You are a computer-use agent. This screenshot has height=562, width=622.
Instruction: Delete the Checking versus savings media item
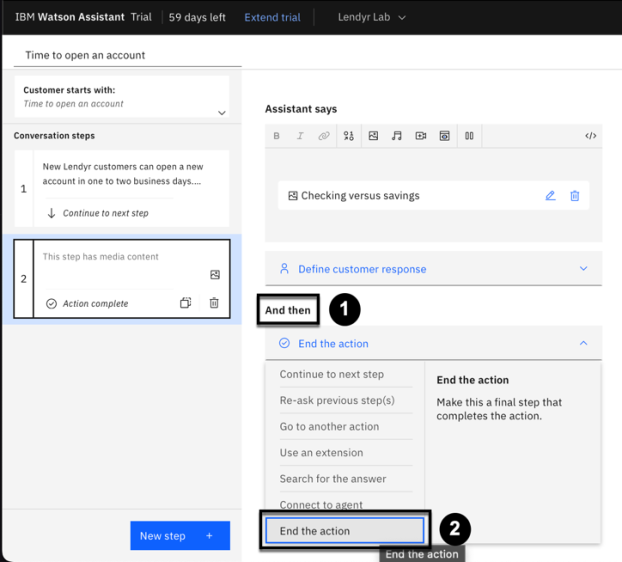(575, 196)
